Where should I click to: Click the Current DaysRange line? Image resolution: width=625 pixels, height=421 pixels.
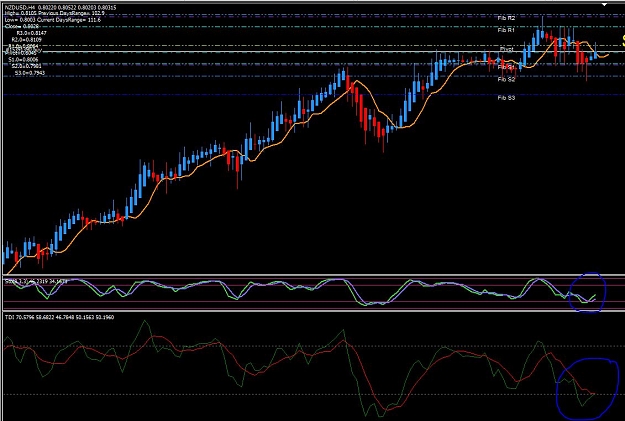(x=53, y=20)
